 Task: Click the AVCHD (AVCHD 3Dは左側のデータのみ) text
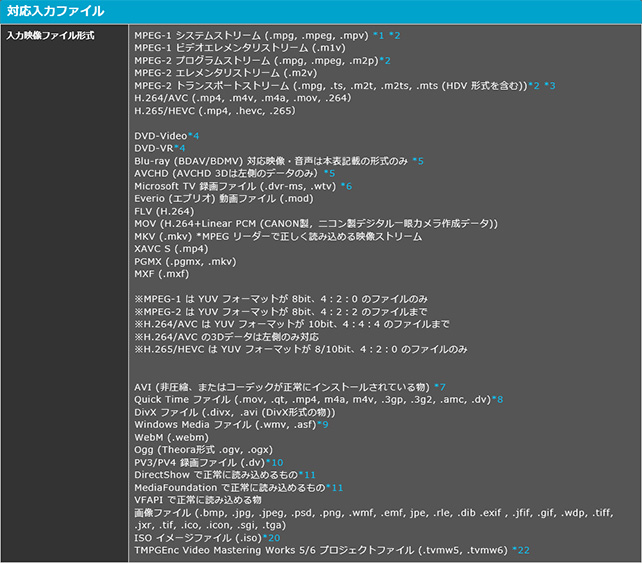coord(226,174)
